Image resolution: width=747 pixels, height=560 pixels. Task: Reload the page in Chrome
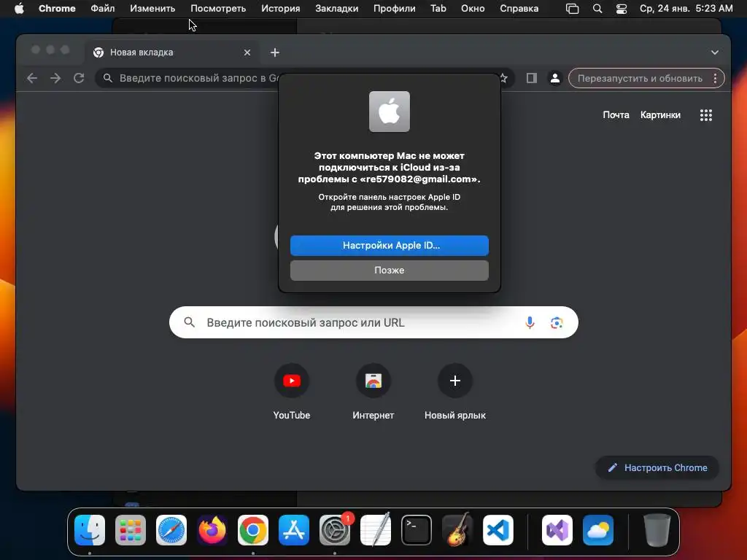[x=79, y=78]
